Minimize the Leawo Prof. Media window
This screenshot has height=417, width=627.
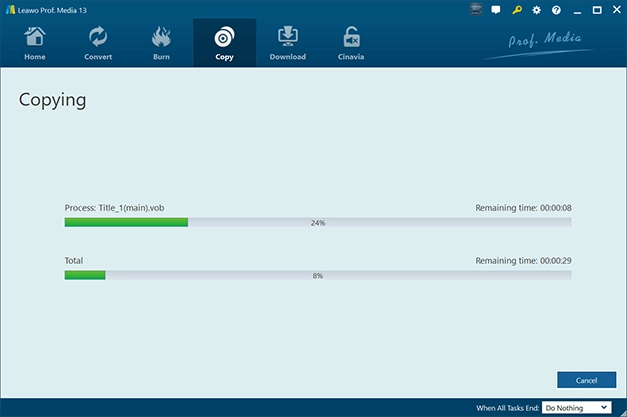click(577, 10)
